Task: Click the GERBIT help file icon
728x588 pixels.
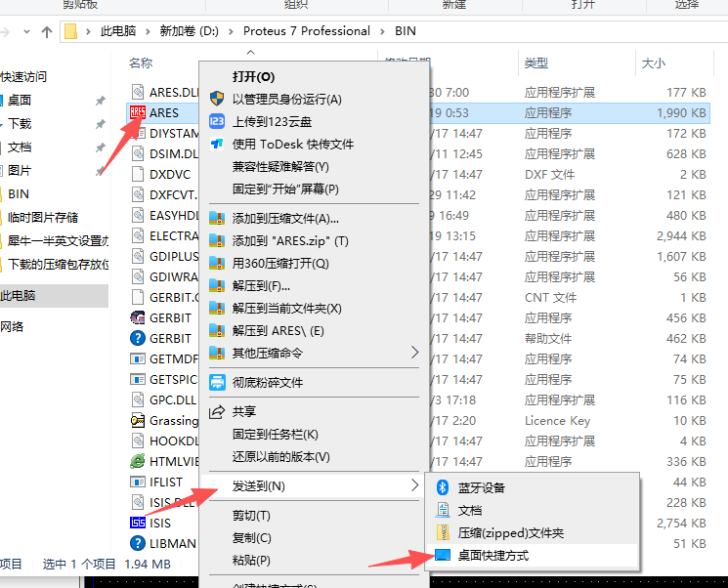Action: pyautogui.click(x=138, y=338)
